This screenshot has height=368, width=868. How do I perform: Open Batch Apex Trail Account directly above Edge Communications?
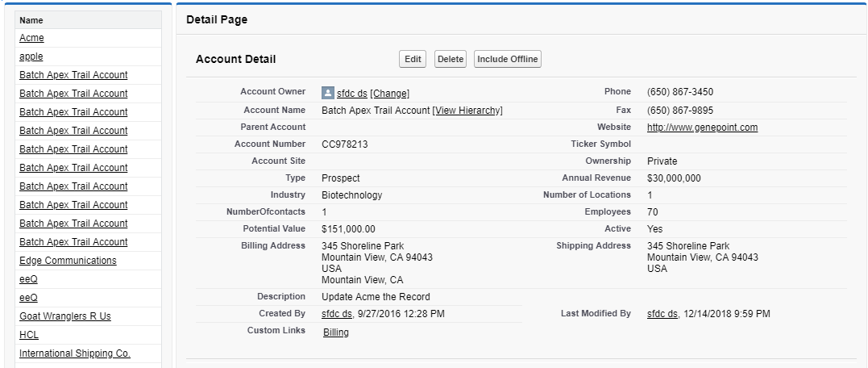coord(73,242)
